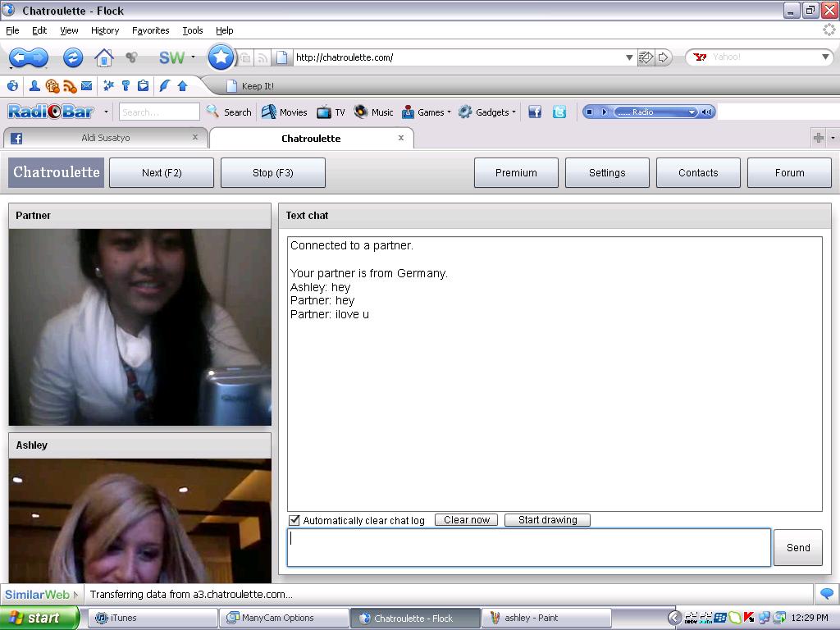Click Clear now button
This screenshot has height=630, width=840.
click(x=466, y=519)
